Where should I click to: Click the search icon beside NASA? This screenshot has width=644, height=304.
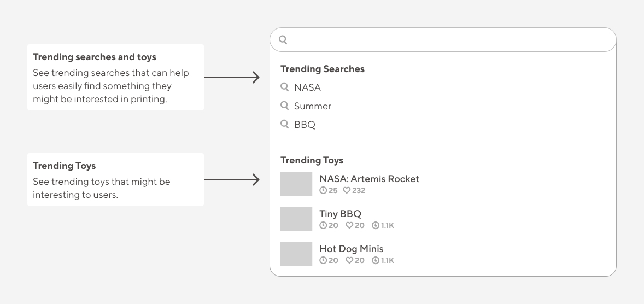point(285,87)
